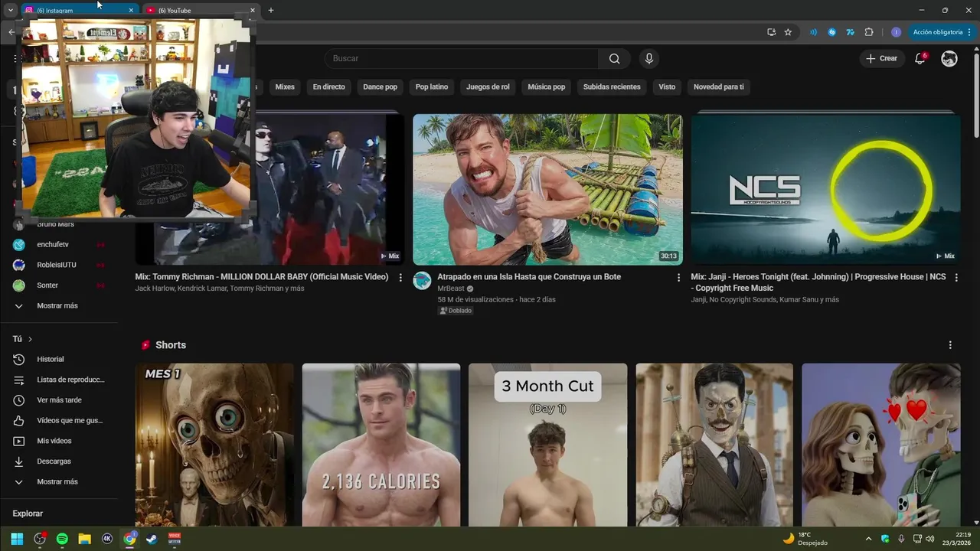Open the tab search dropdown arrow

tap(10, 10)
